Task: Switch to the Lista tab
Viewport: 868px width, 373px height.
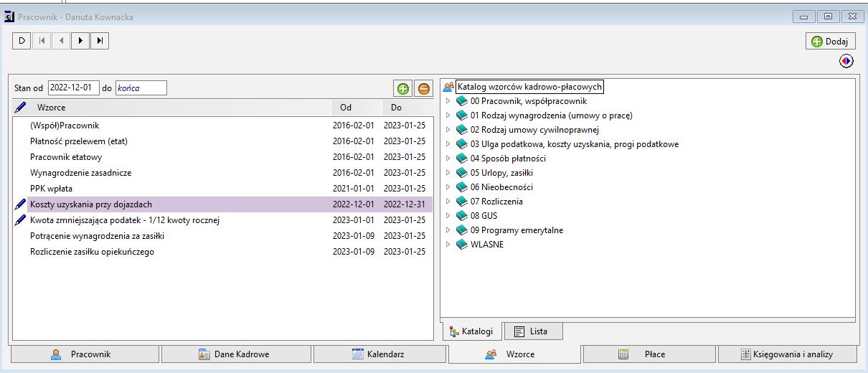Action: point(533,331)
